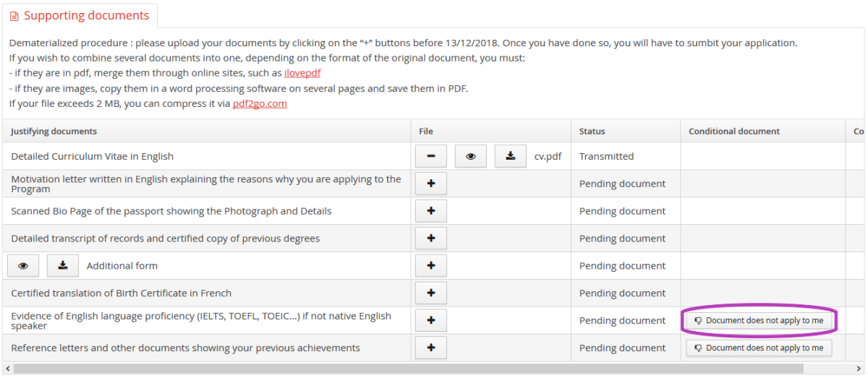868x378 pixels.
Task: Upload transcript of records and degrees
Action: point(431,239)
